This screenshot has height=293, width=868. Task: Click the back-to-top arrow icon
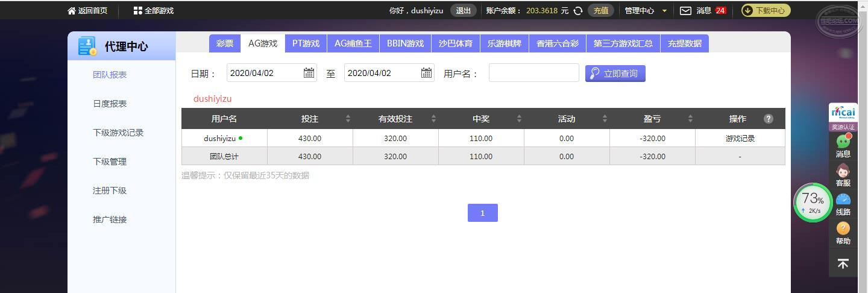click(843, 263)
